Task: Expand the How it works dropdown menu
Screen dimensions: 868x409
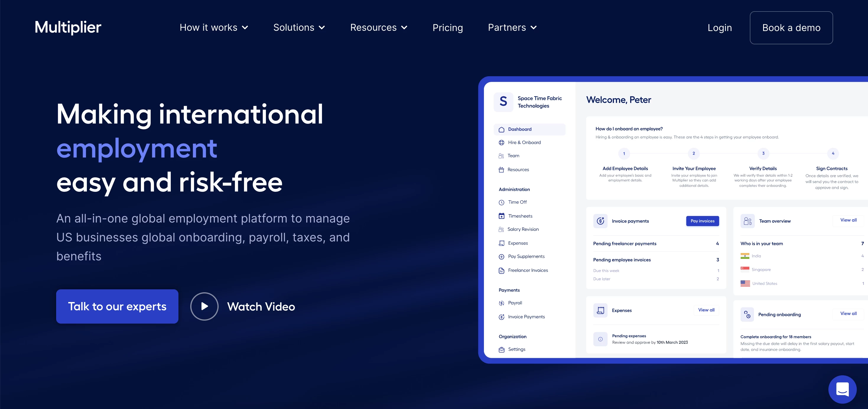Action: point(215,28)
